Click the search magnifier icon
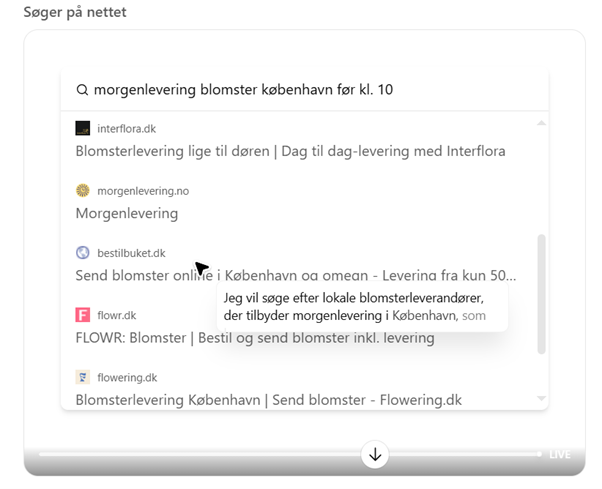The width and height of the screenshot is (602, 489). tap(83, 90)
